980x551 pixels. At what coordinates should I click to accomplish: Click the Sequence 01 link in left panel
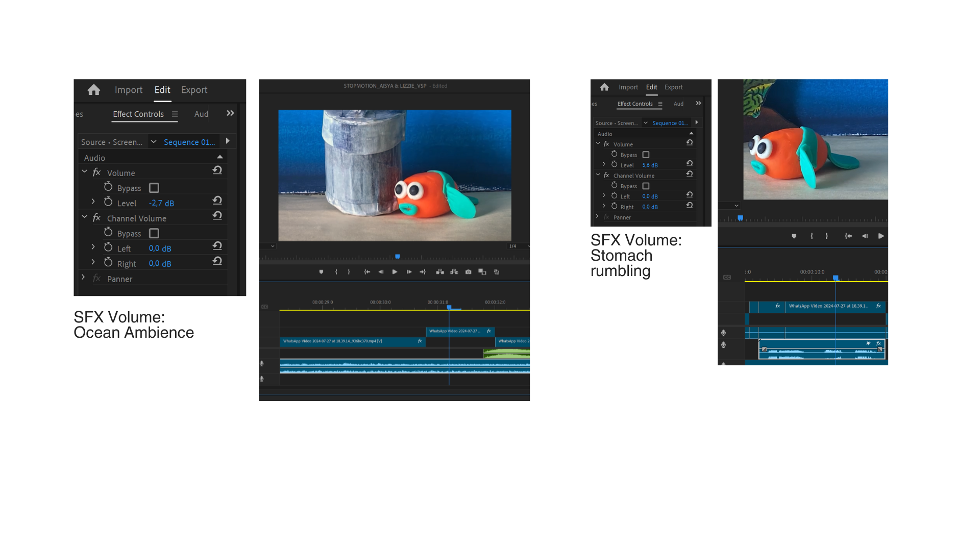(189, 142)
